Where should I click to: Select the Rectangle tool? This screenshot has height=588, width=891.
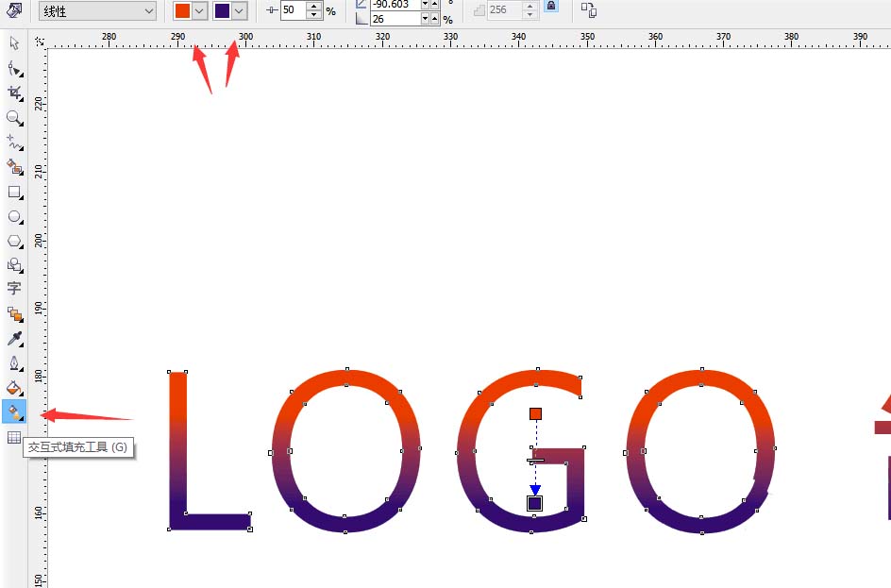click(13, 193)
